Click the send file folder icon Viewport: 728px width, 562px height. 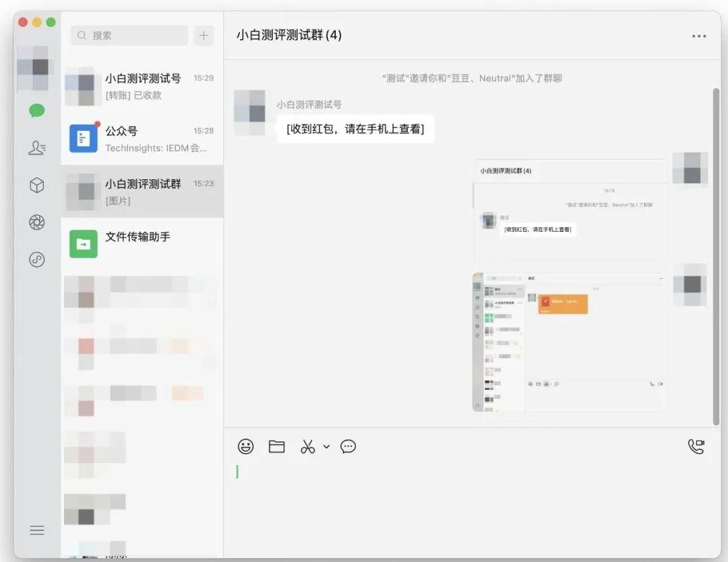pyautogui.click(x=276, y=446)
